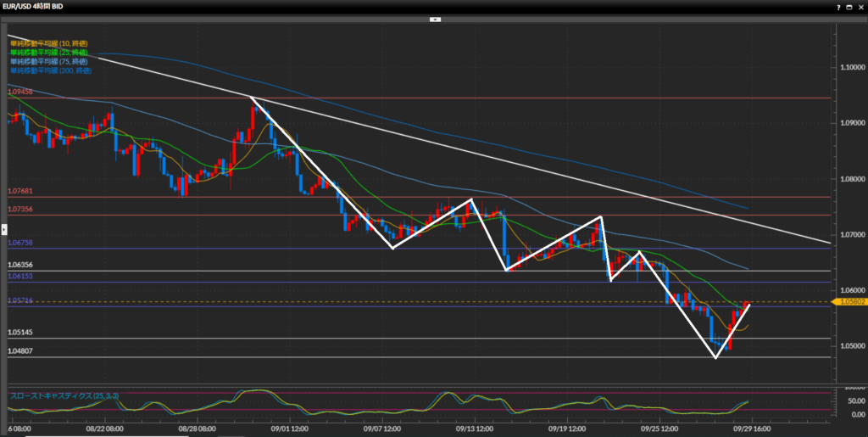Expand the top toolbar arrow handle
The height and width of the screenshot is (437, 868).
tap(434, 18)
